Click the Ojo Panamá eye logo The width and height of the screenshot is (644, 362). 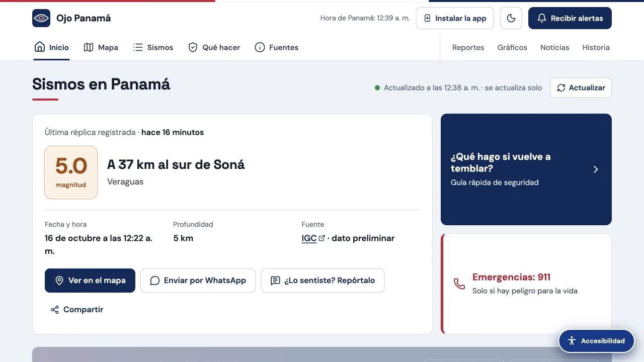[x=41, y=18]
